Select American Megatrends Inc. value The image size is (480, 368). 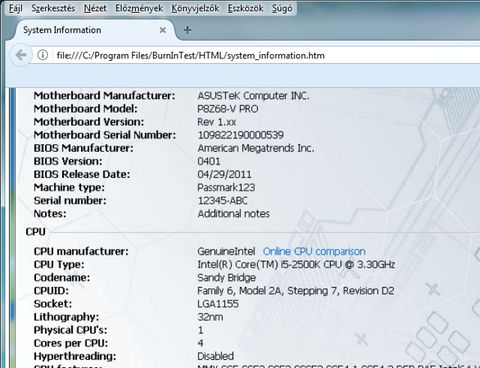click(256, 148)
